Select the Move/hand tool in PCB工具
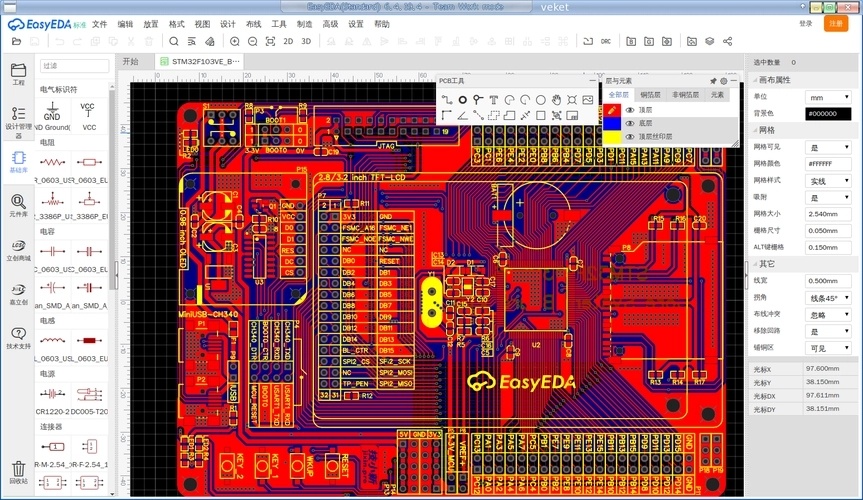863x500 pixels. (556, 100)
